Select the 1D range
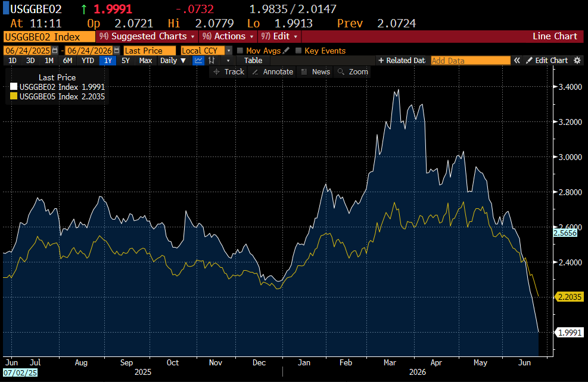This screenshot has width=588, height=382. coord(13,60)
